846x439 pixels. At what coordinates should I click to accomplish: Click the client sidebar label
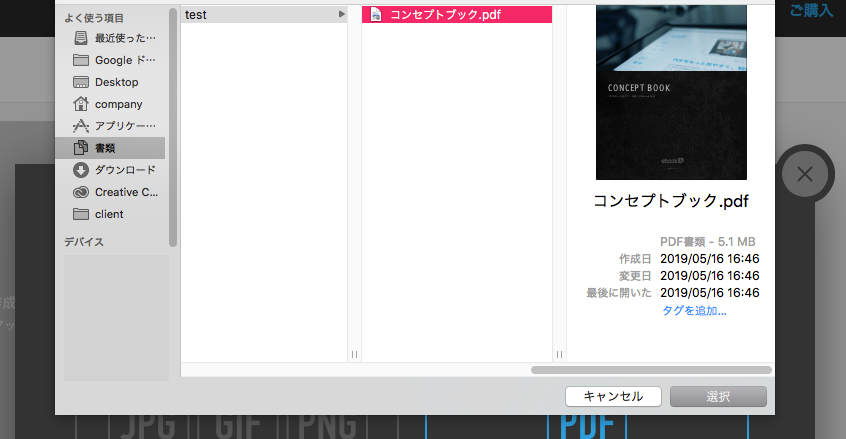click(109, 214)
